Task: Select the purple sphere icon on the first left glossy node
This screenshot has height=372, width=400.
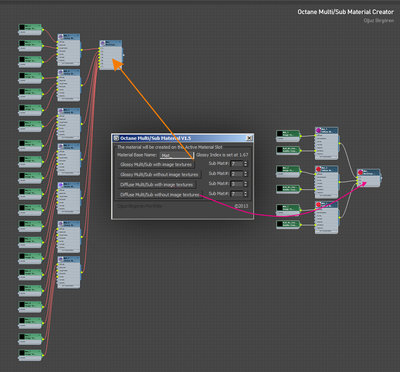Action: (61, 37)
